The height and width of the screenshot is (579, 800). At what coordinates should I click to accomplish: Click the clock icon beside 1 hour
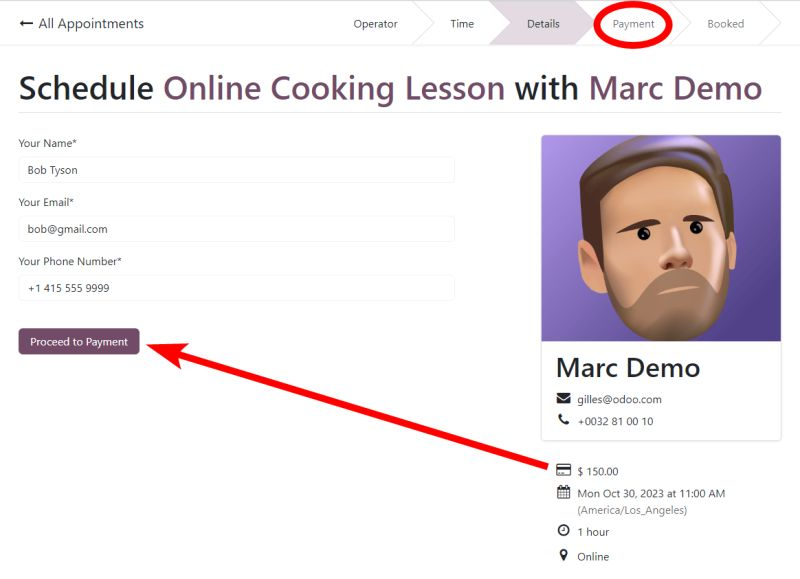coord(563,531)
